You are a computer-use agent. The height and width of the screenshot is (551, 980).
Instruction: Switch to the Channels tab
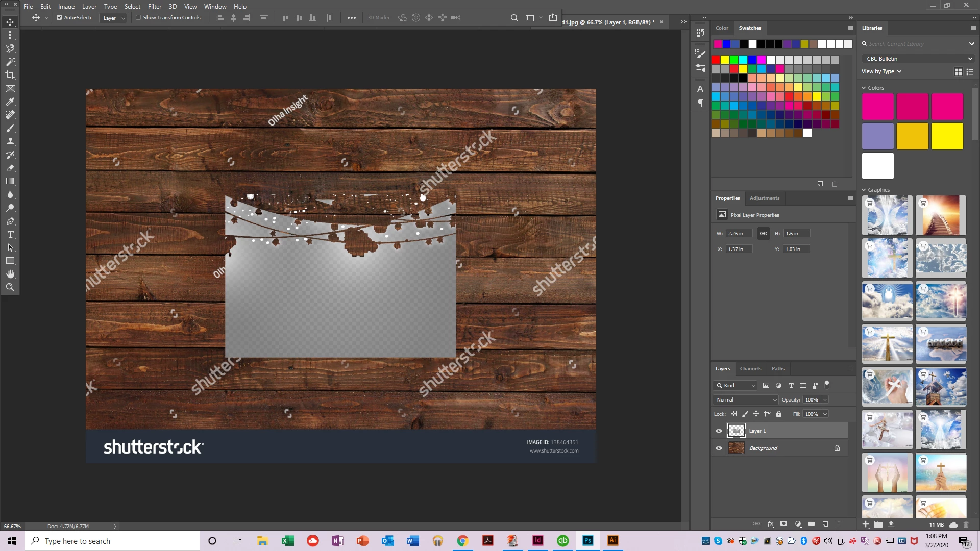[750, 369]
